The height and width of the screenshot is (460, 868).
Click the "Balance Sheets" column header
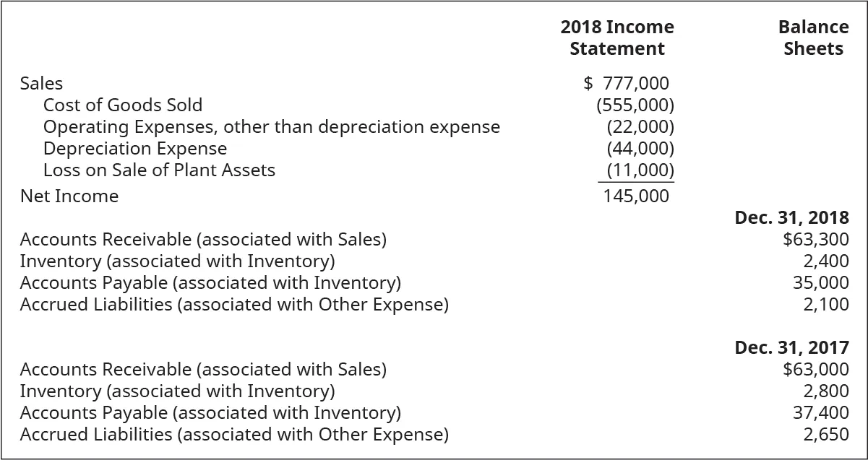[x=813, y=38]
